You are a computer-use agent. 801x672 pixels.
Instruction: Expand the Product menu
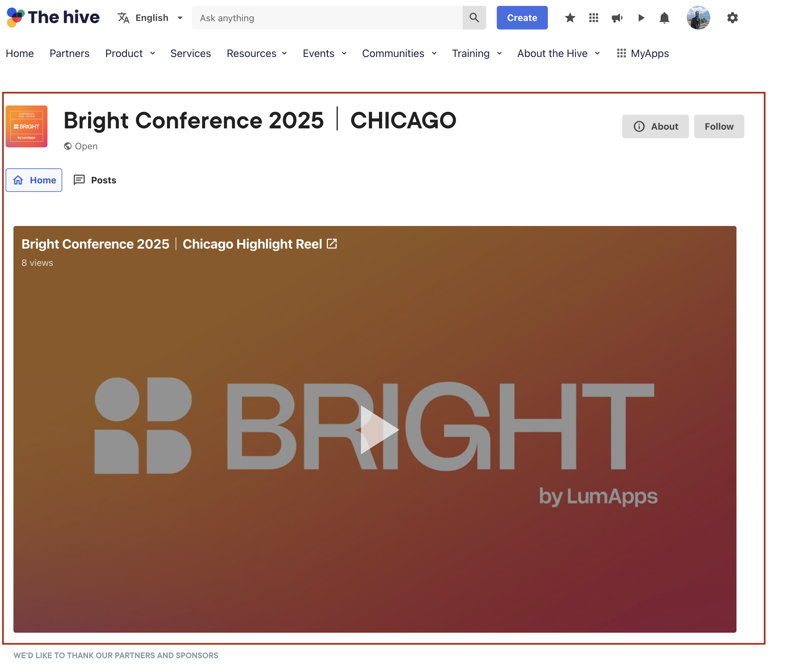tap(130, 53)
